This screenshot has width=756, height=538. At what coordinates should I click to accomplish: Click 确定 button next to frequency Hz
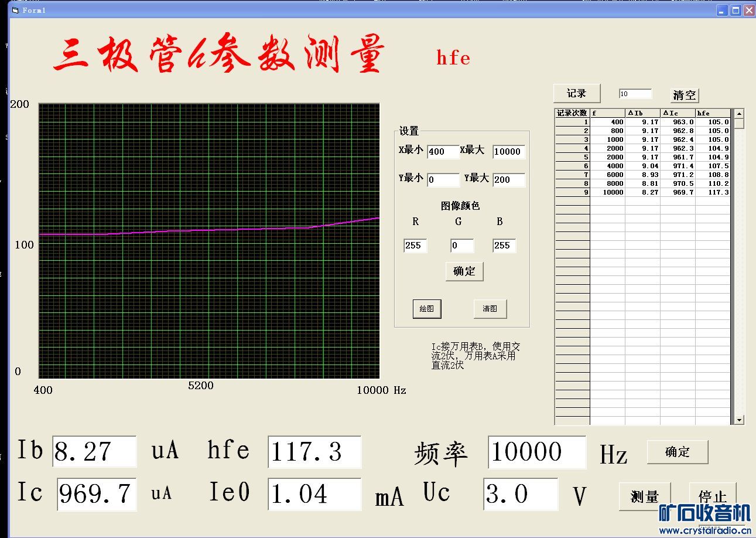(x=677, y=452)
